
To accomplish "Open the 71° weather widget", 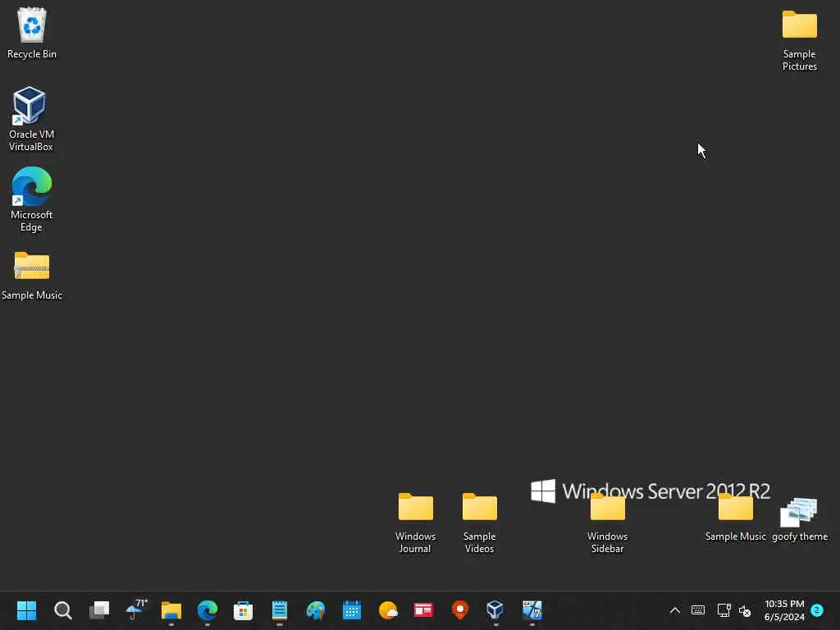I will 136,609.
